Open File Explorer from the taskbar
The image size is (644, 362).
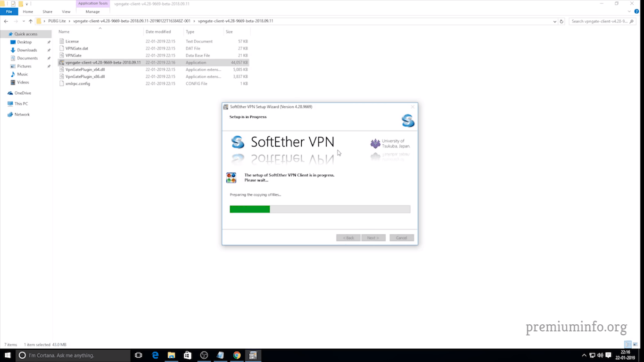coord(171,355)
